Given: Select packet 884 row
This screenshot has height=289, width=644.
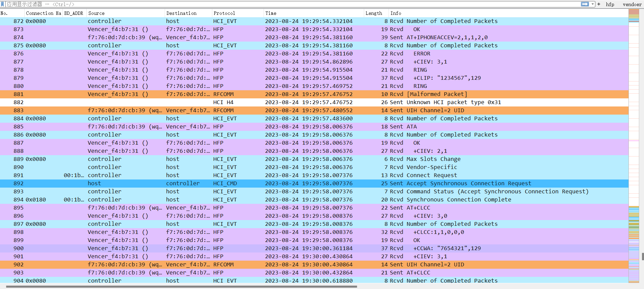Looking at the screenshot, I should 314,118.
